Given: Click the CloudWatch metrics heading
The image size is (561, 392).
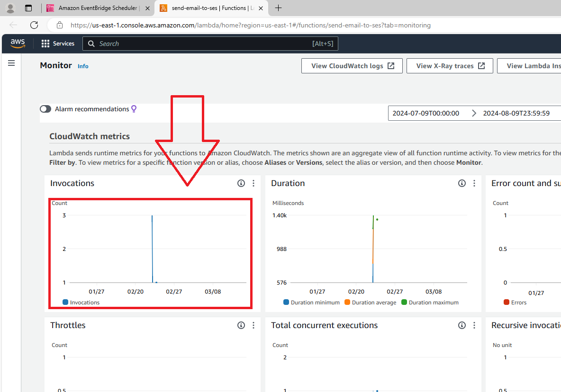Looking at the screenshot, I should click(x=90, y=136).
